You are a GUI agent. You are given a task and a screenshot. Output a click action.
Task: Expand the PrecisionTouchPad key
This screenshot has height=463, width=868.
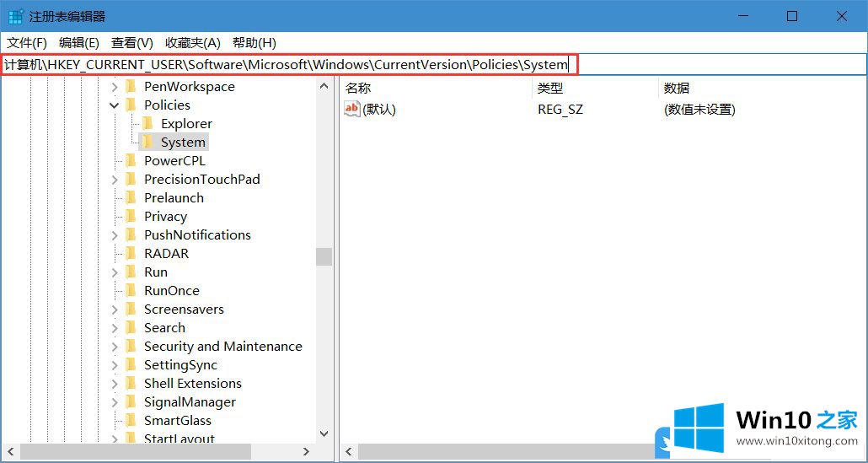115,180
